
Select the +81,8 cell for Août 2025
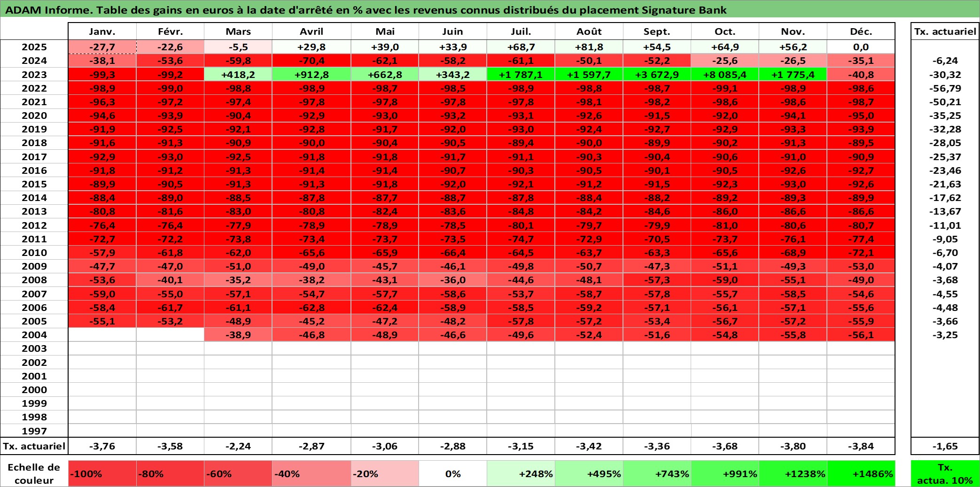coord(589,47)
